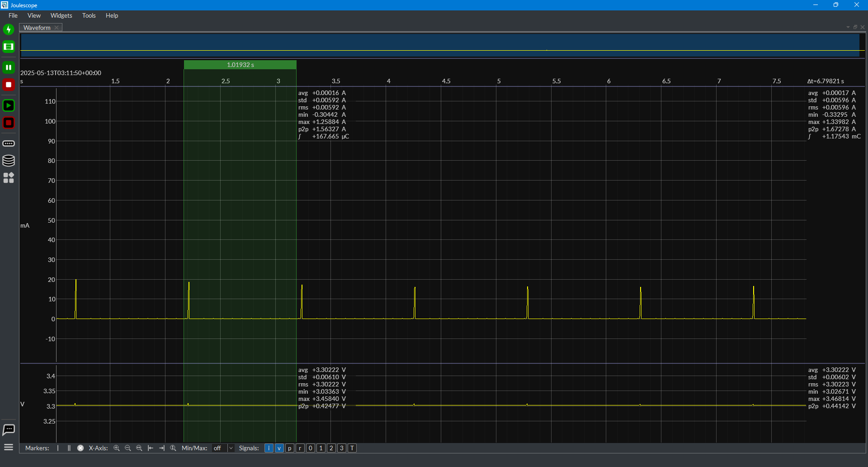The width and height of the screenshot is (868, 467).
Task: Open the Tools menu
Action: [89, 15]
